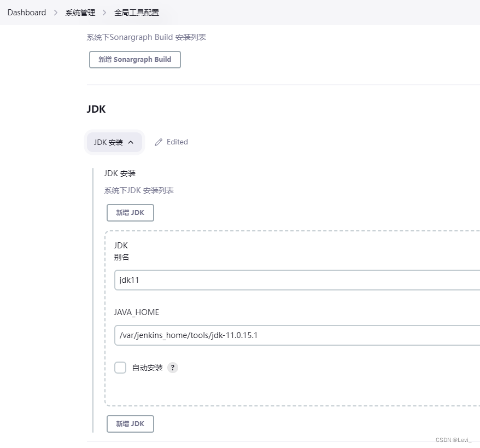Collapse the JDK 安装 section

114,142
